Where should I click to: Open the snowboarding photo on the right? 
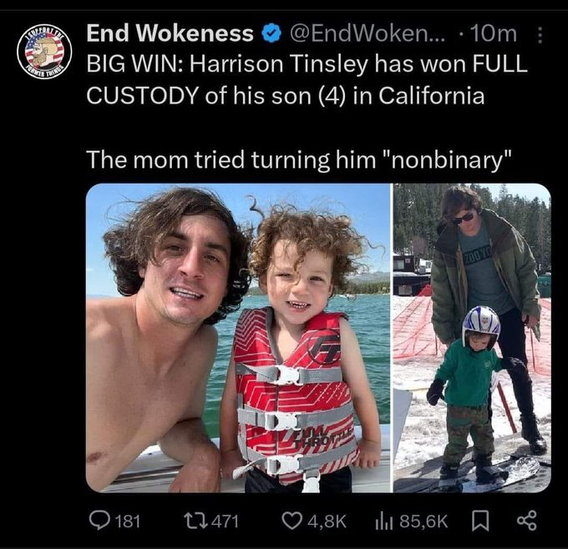point(472,338)
